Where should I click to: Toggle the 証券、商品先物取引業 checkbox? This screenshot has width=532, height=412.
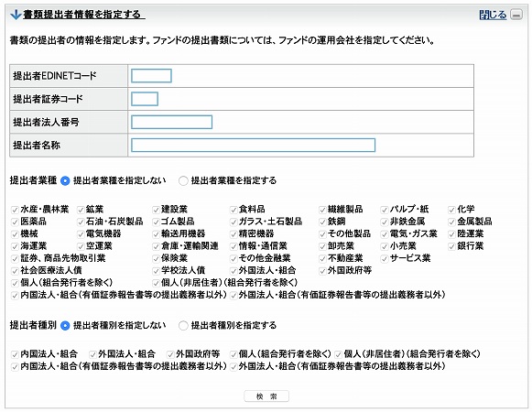15,258
